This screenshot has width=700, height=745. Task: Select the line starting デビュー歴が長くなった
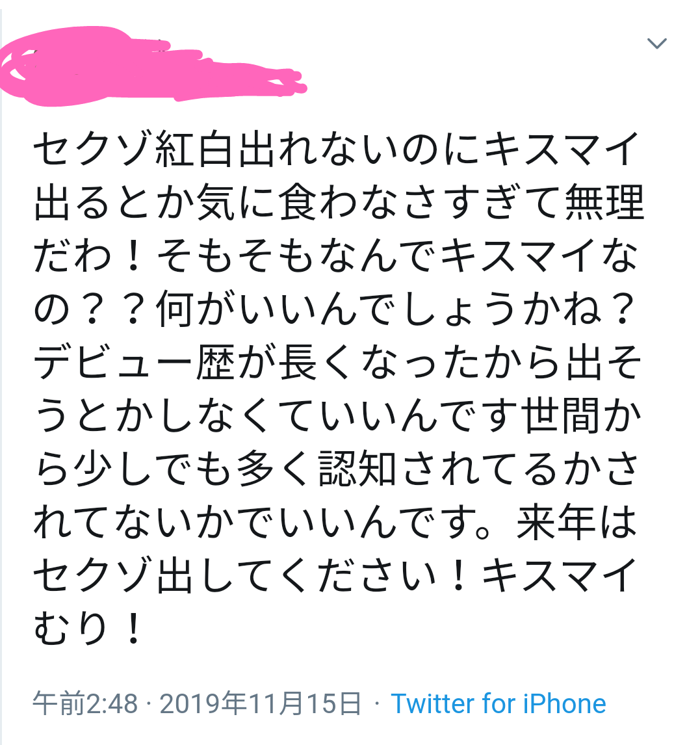(x=338, y=363)
